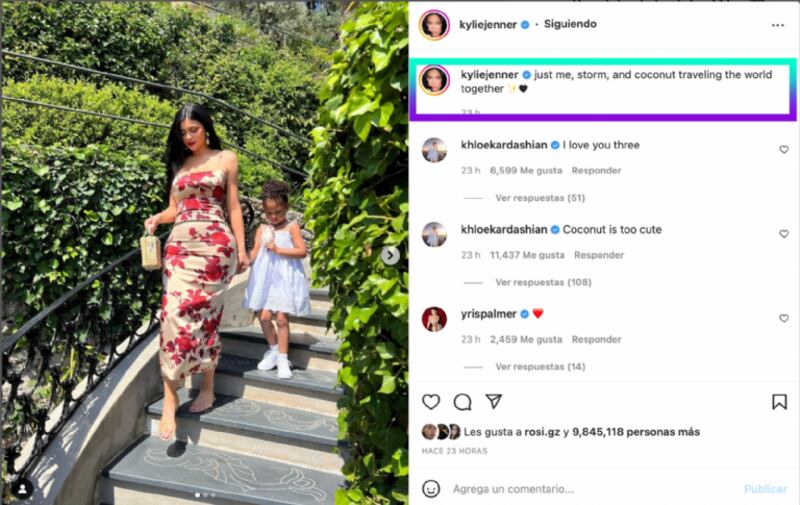Open the khloekardashian username on the first comment
The image size is (800, 505).
click(504, 145)
